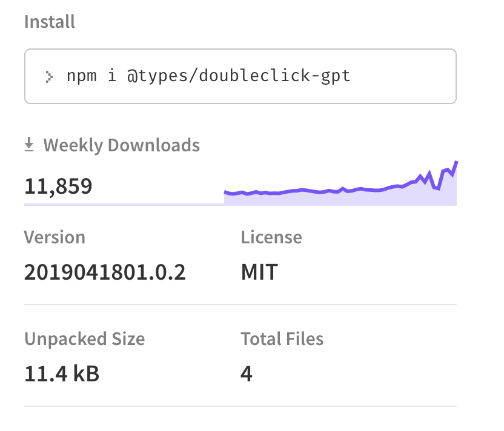Click the Version label
Viewport: 504px width, 431px height.
(x=55, y=237)
